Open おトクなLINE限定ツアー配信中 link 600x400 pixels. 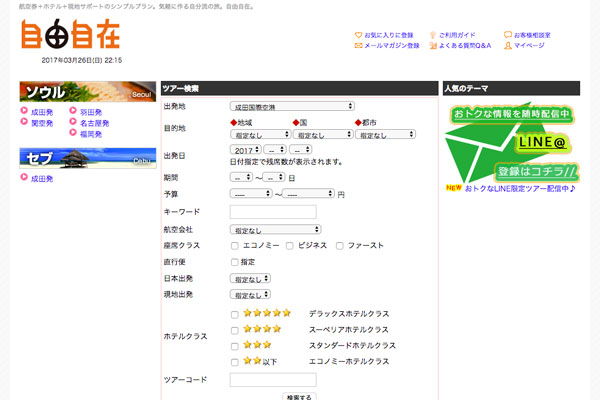[x=520, y=189]
